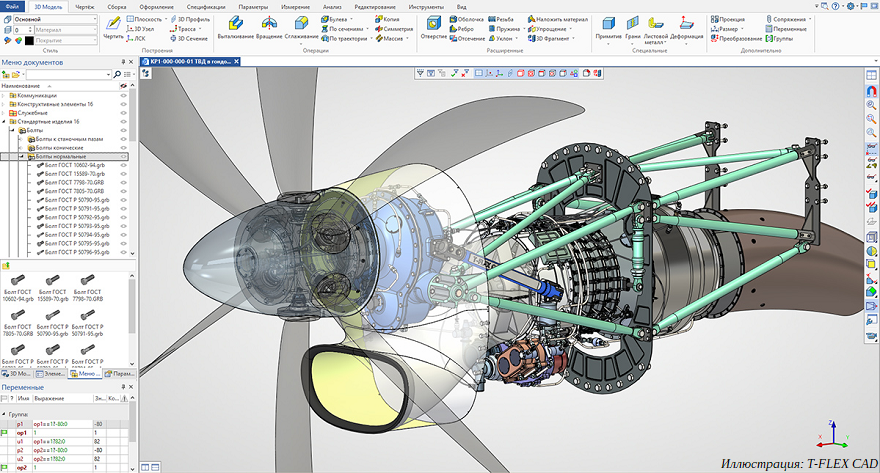
Task: Collapse the Стандартные изделия 16 node
Action: click(x=3, y=121)
